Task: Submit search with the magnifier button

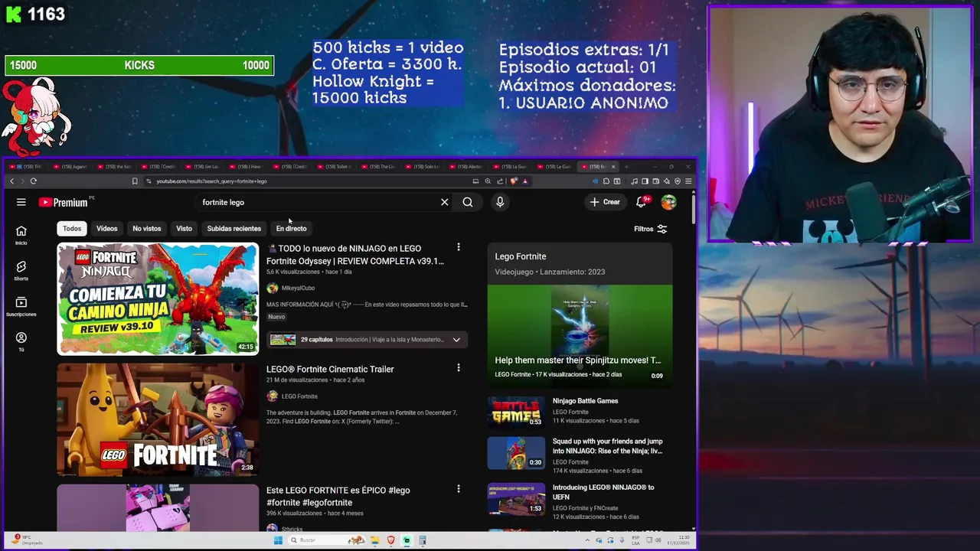Action: click(468, 202)
